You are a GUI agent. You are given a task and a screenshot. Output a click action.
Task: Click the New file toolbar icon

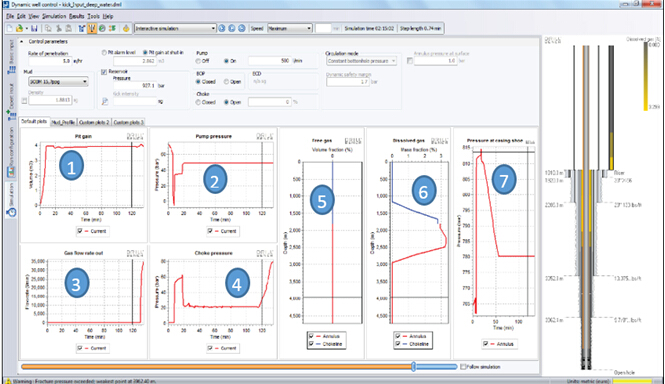coord(10,28)
